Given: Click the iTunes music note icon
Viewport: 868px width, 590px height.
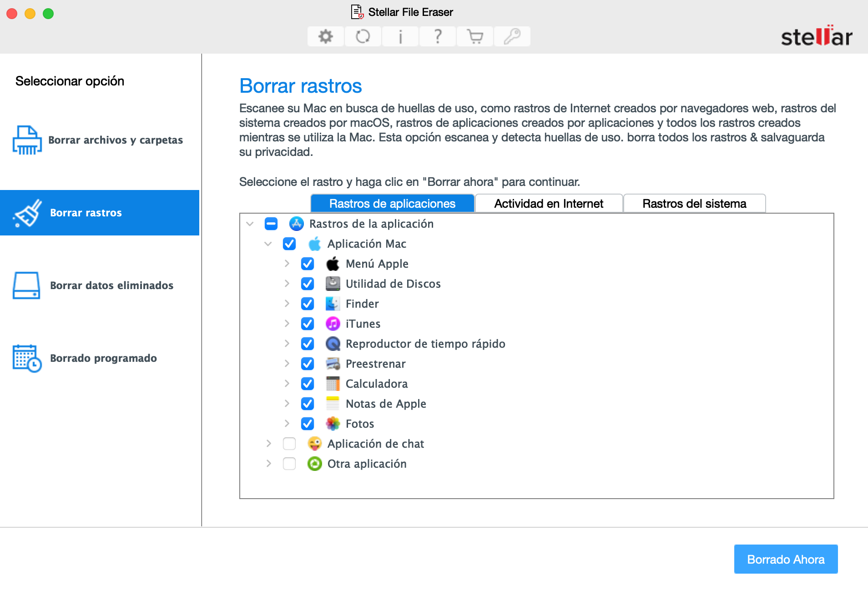Looking at the screenshot, I should (333, 324).
